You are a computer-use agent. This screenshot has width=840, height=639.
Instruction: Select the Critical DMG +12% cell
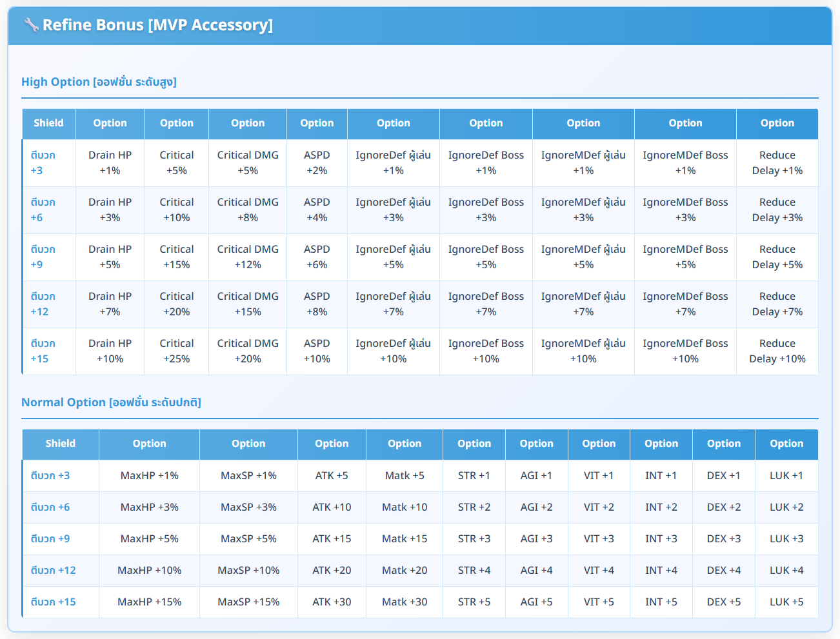click(248, 257)
